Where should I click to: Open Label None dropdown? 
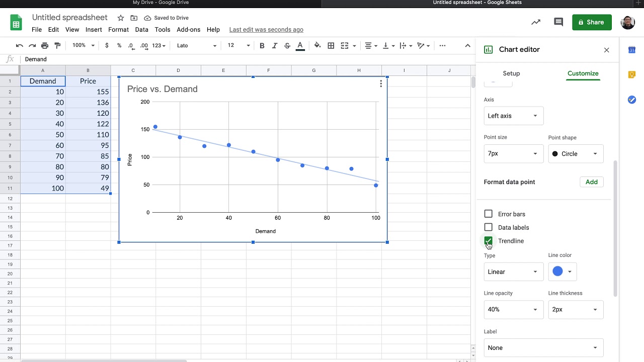coord(543,347)
